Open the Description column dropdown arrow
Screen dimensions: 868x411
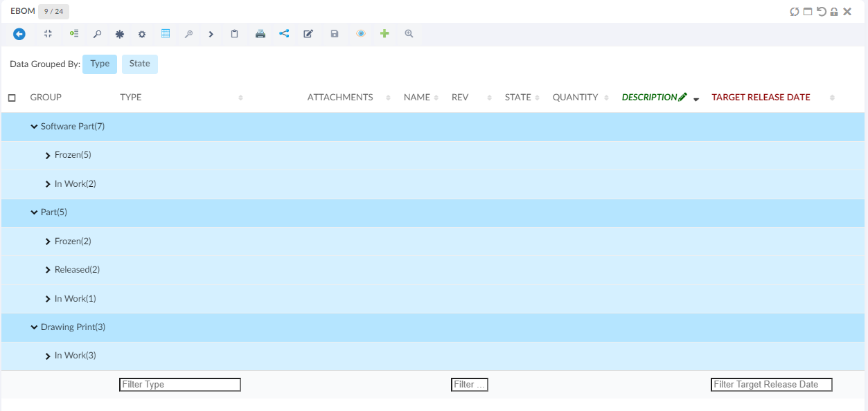696,99
